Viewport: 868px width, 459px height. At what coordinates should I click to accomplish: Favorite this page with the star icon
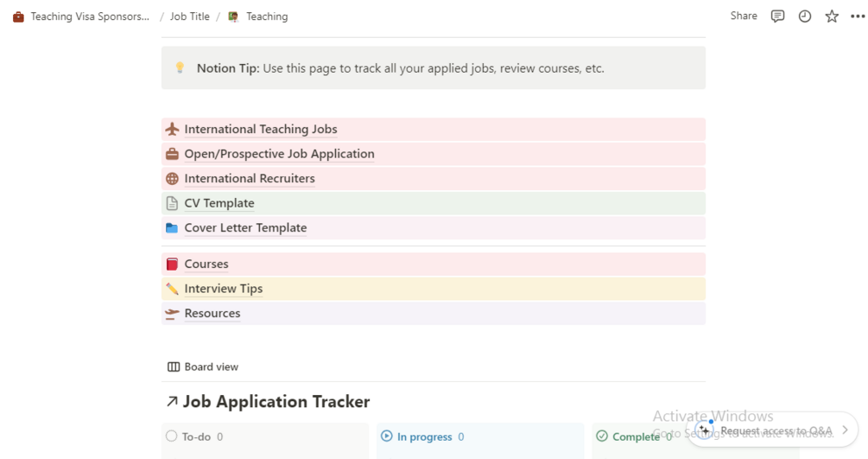point(832,16)
